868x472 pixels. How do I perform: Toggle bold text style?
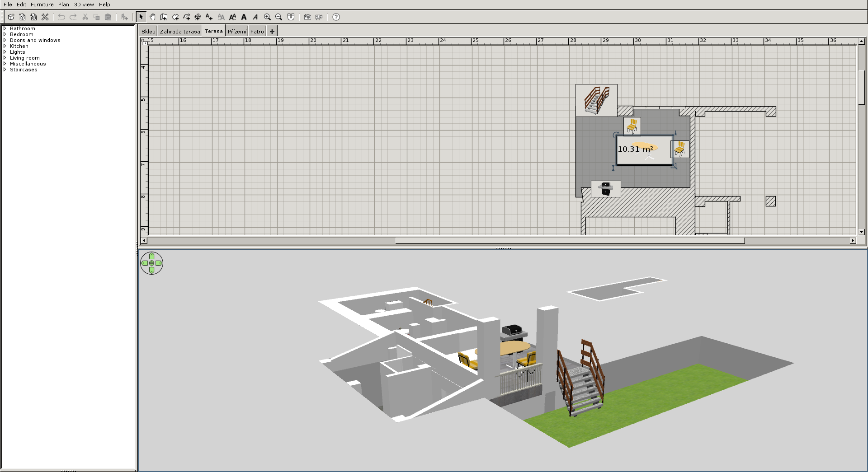click(244, 17)
